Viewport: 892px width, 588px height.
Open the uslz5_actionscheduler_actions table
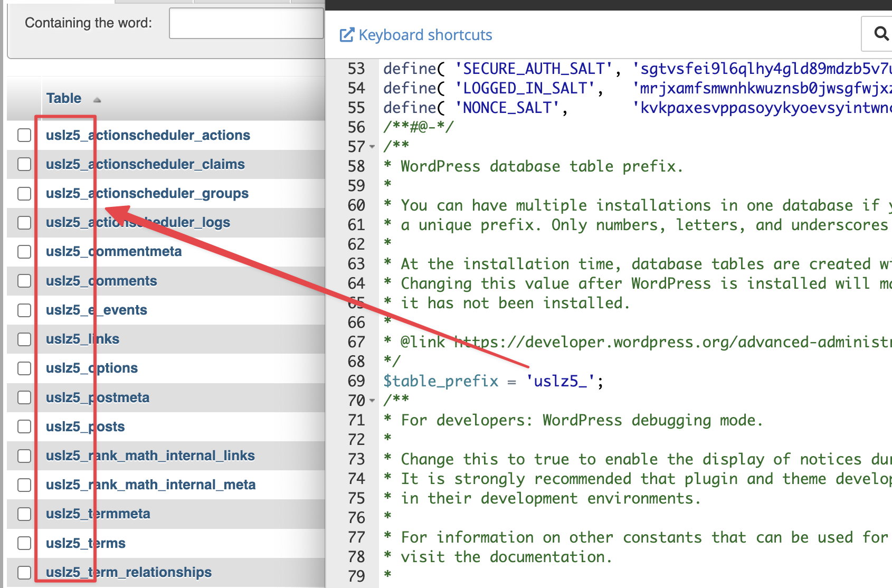click(148, 135)
